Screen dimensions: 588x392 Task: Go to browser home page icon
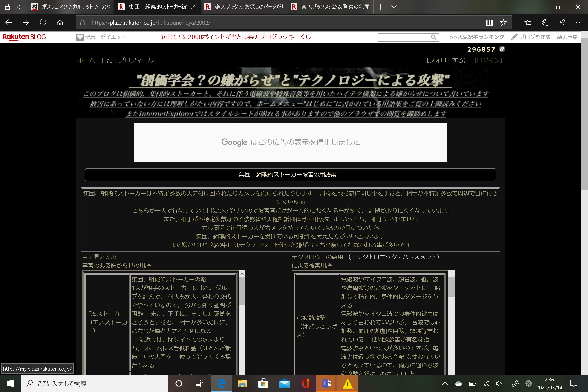click(60, 23)
